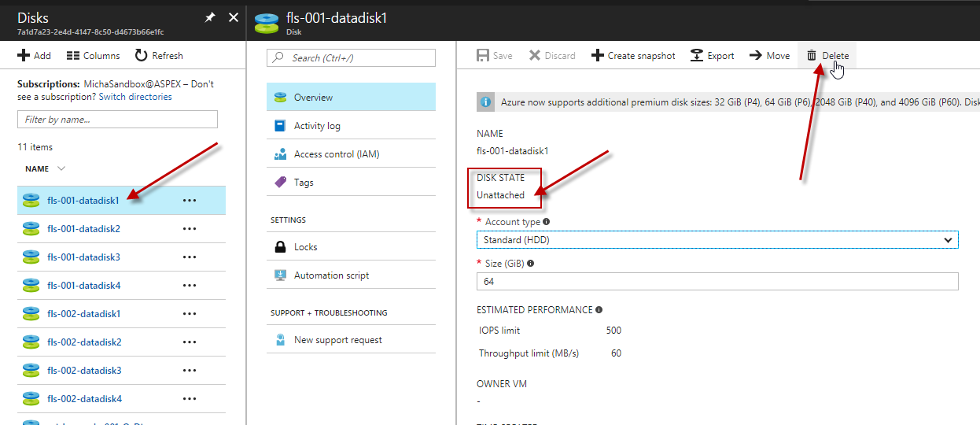Open the Automation script page
Screen dimensions: 980x425
(x=351, y=275)
